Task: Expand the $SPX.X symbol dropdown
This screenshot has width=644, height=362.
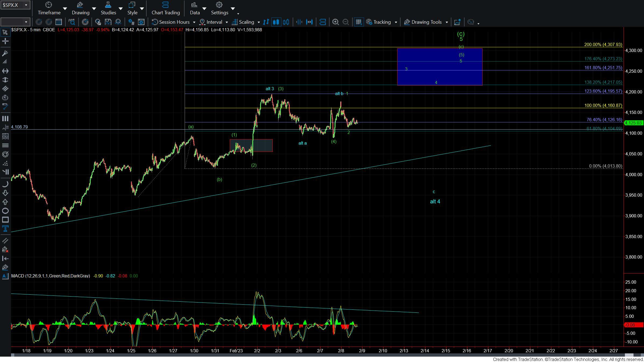Action: [x=26, y=5]
